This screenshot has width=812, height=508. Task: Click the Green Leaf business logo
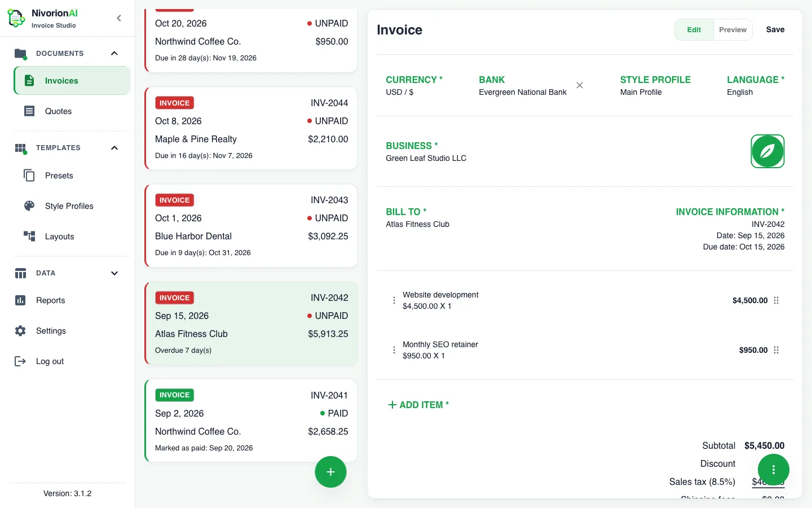(x=767, y=151)
